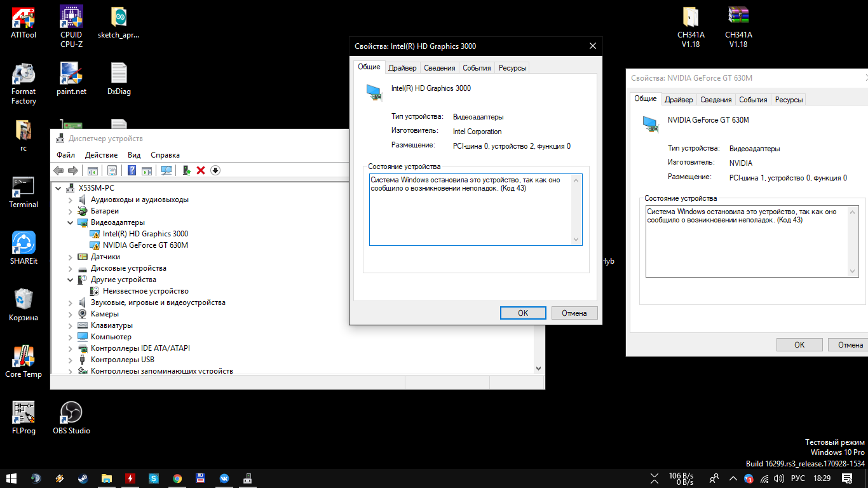Click the device tree scrollbar down arrow
Screen dimensions: 868x488
click(539, 368)
